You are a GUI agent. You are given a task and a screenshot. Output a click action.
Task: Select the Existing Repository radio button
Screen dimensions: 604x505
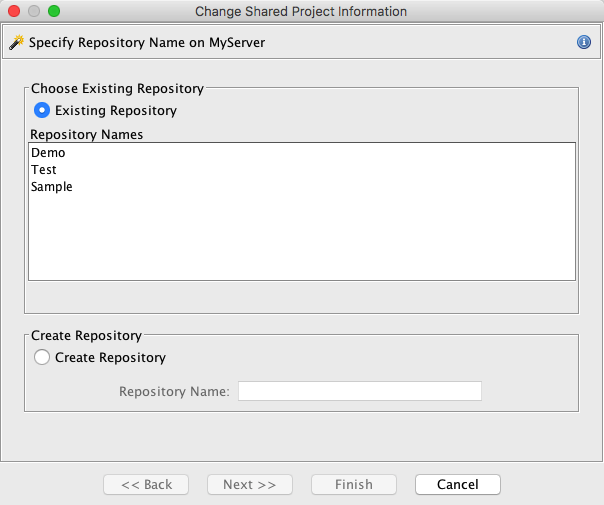coord(42,110)
